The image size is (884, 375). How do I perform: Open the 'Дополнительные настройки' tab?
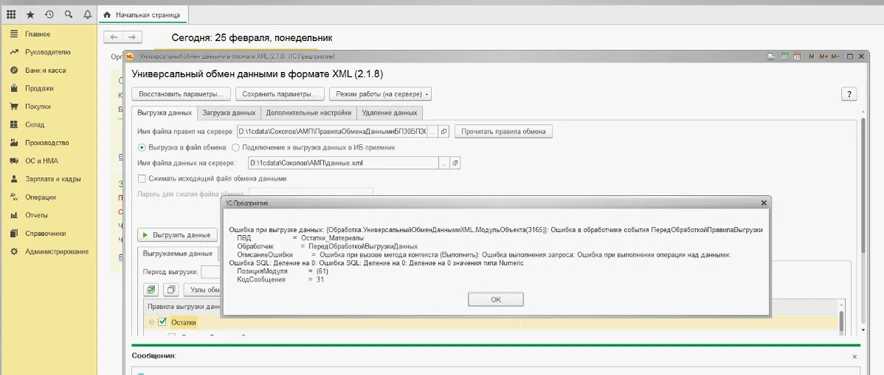point(309,113)
